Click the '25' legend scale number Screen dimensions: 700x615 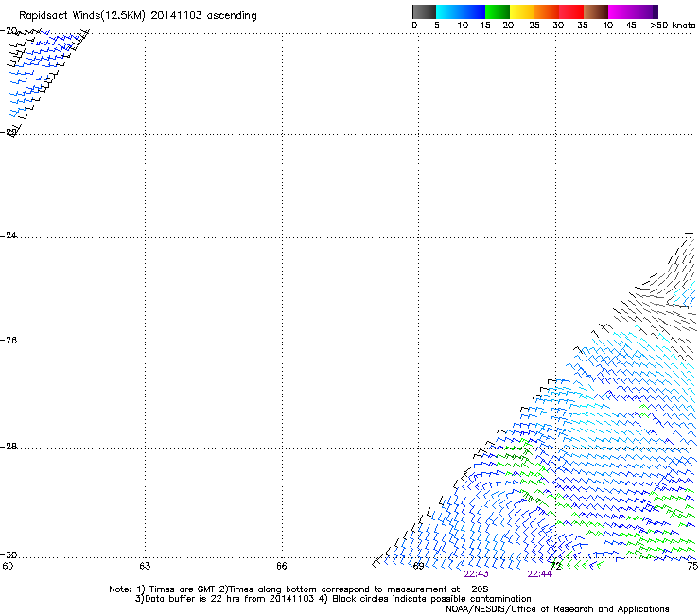534,26
